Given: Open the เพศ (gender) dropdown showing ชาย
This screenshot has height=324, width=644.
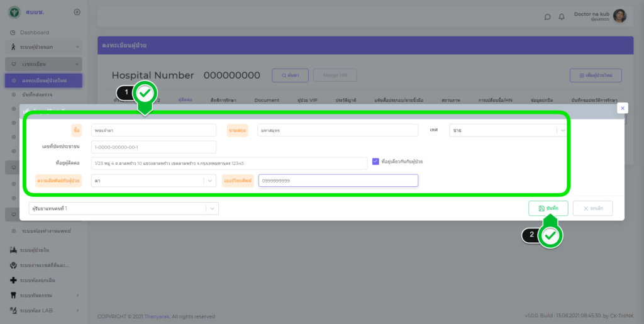Looking at the screenshot, I should tap(508, 130).
